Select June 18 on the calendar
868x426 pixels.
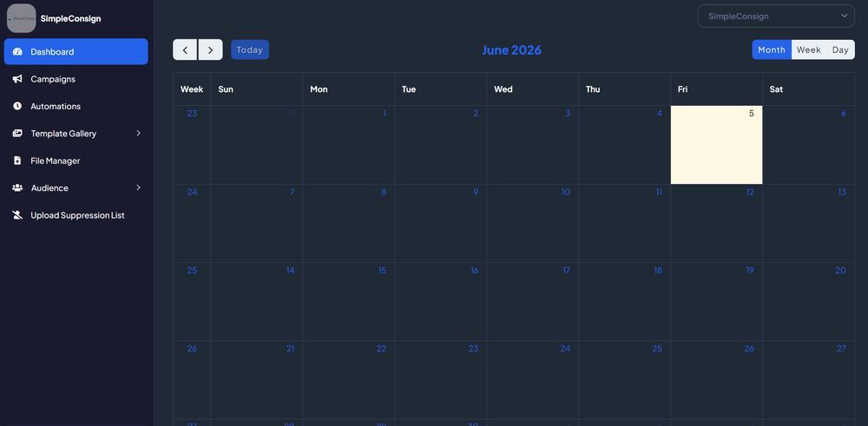pos(624,302)
